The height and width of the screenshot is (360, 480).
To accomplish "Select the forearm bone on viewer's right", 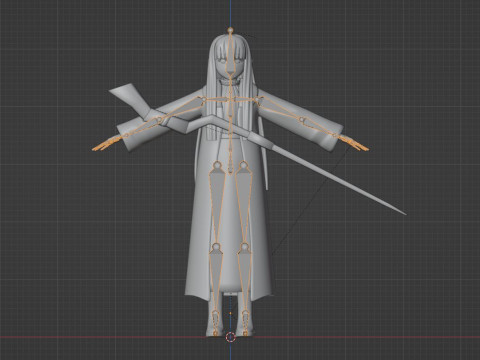I will point(319,127).
